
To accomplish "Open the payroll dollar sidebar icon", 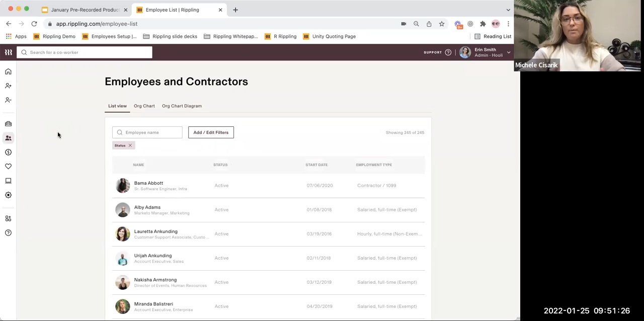I will pos(8,152).
